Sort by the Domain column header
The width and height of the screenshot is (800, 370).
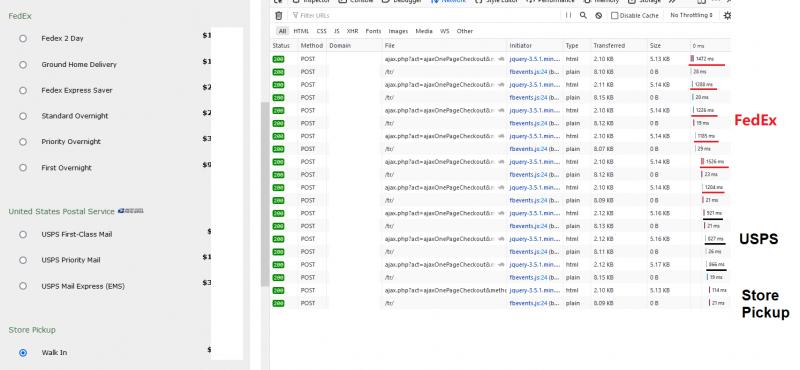pyautogui.click(x=354, y=46)
